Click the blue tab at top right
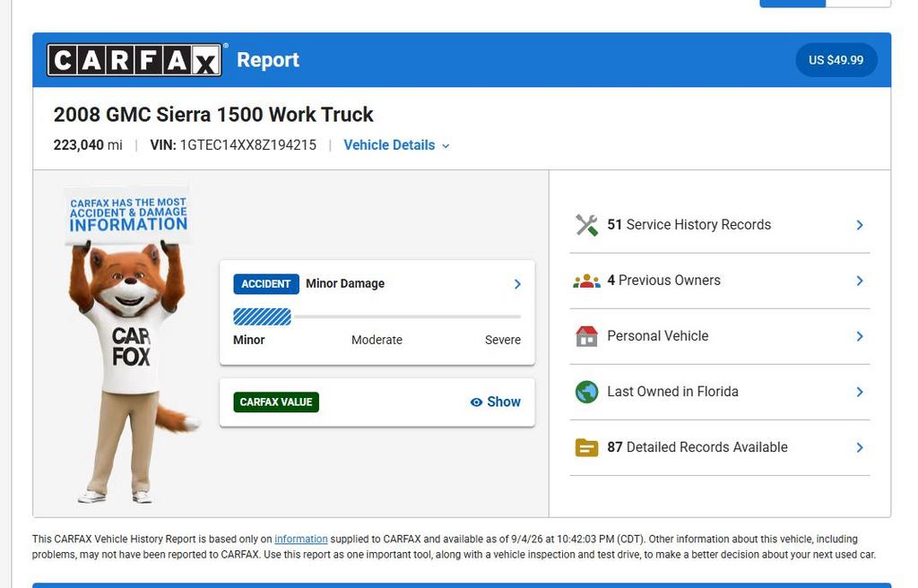The image size is (918, 588). coord(792,3)
